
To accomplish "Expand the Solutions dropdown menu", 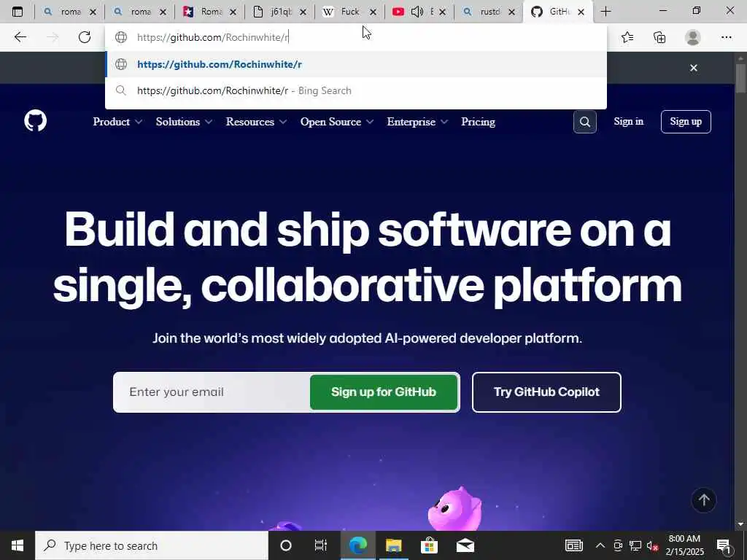I will [184, 122].
